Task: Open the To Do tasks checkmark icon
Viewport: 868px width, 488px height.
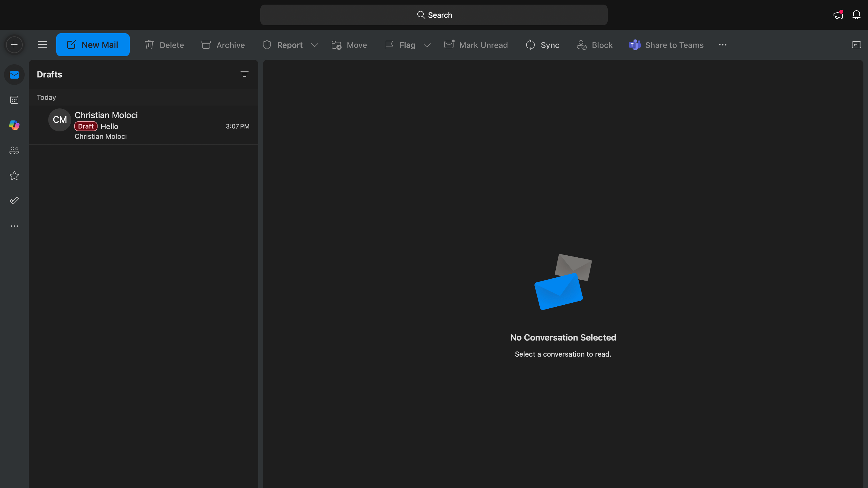Action: pyautogui.click(x=14, y=201)
